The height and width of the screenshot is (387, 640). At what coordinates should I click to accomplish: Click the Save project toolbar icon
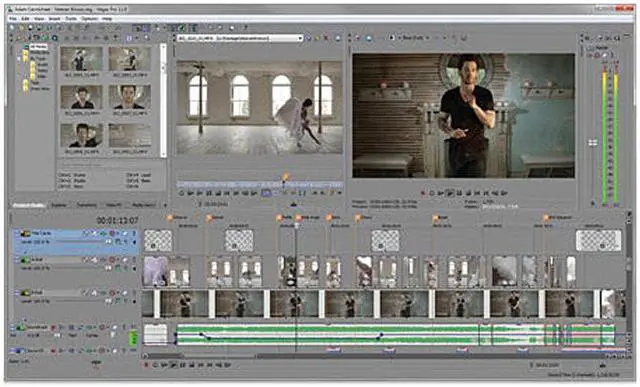(x=31, y=27)
